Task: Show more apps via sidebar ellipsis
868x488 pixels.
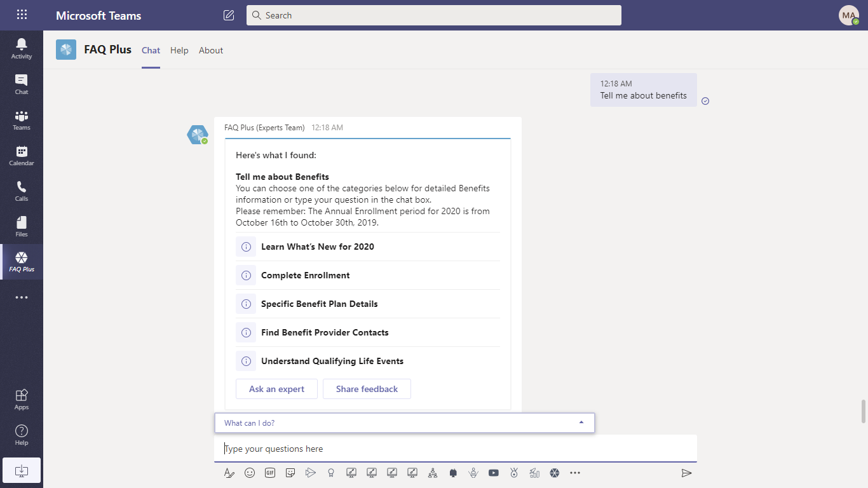Action: 22,297
